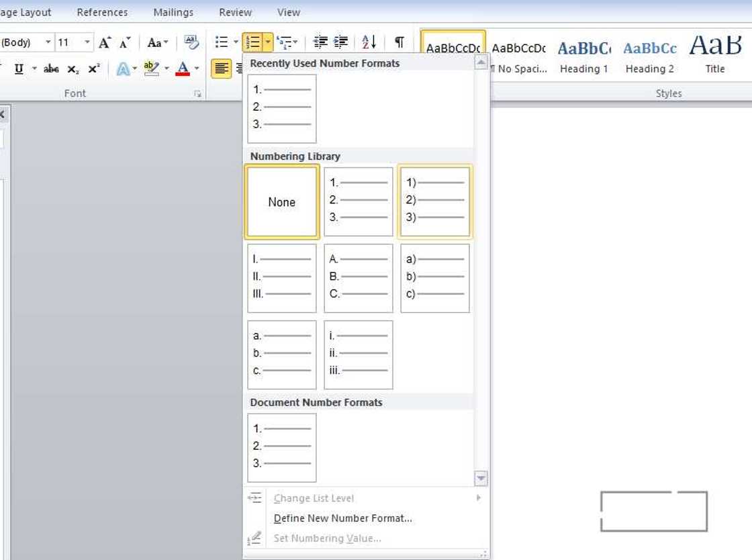Viewport: 752px width, 560px height.
Task: Open the Mailings tab
Action: click(x=173, y=11)
